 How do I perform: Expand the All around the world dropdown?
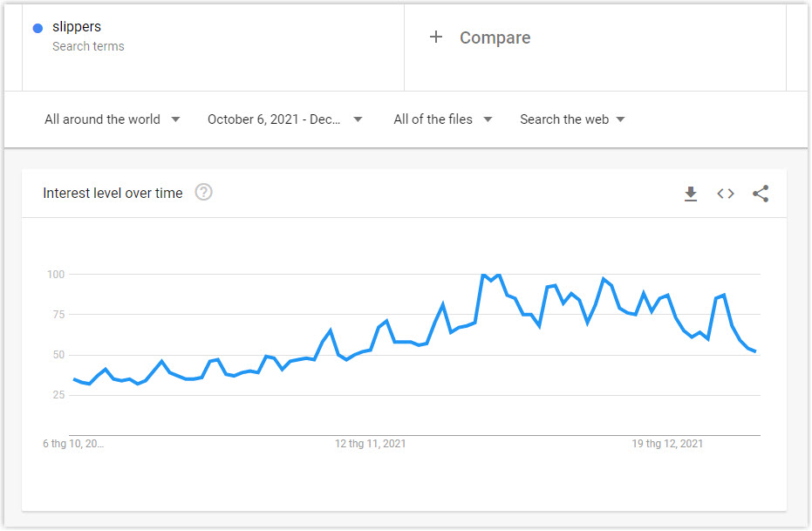(112, 119)
